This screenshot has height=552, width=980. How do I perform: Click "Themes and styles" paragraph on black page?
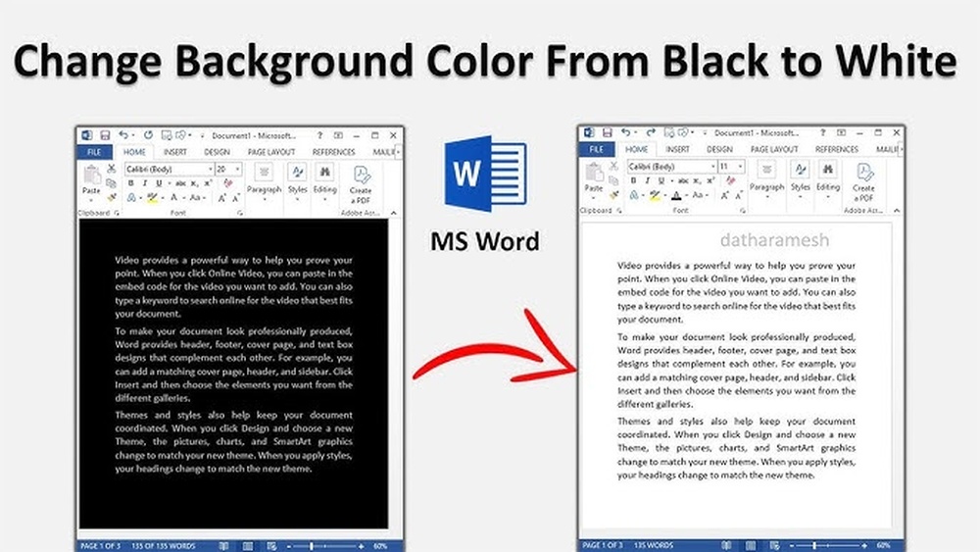pyautogui.click(x=234, y=441)
